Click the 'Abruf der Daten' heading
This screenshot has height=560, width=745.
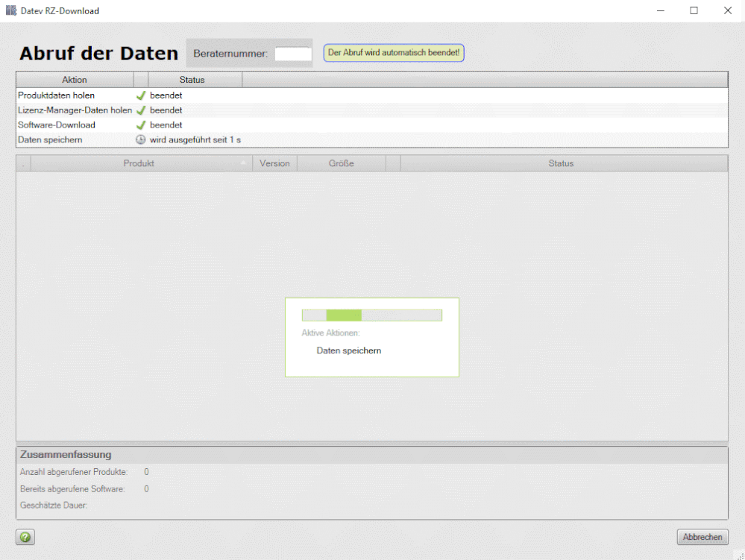coord(99,53)
